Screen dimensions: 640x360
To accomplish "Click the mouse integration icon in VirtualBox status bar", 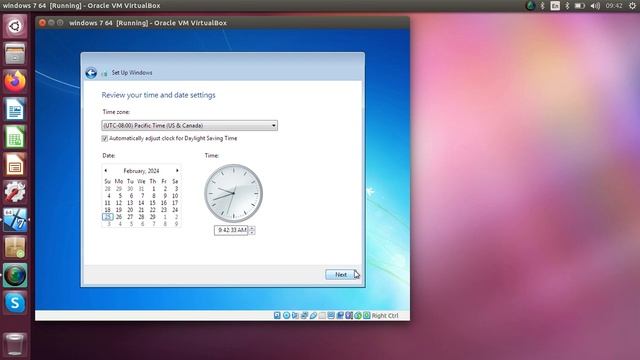I will pyautogui.click(x=358, y=316).
